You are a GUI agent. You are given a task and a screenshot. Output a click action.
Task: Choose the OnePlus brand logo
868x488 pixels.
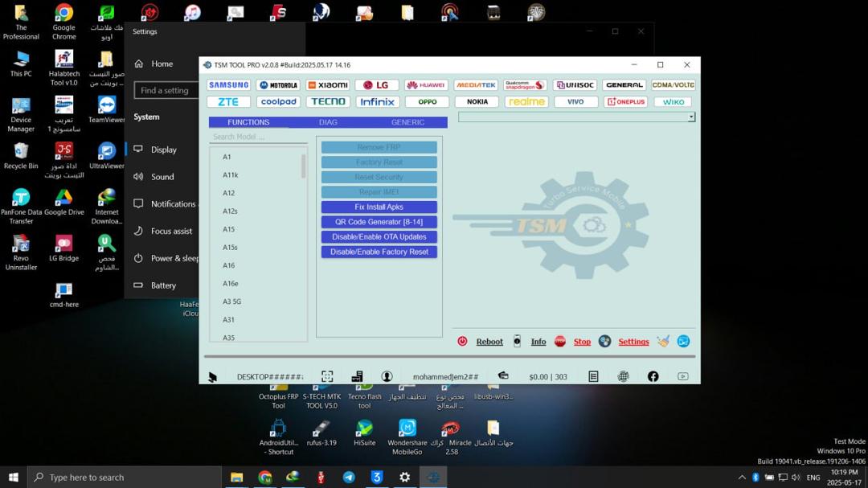coord(624,102)
